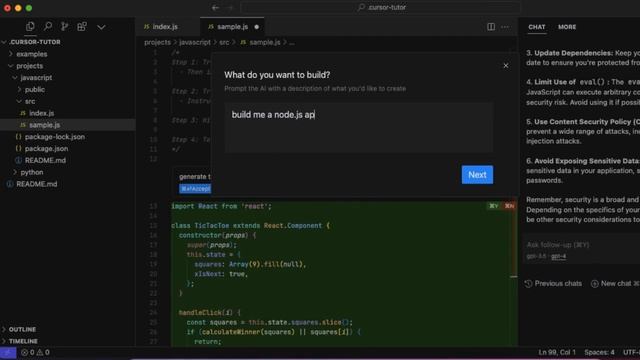Expand the examples folder

coord(31,54)
